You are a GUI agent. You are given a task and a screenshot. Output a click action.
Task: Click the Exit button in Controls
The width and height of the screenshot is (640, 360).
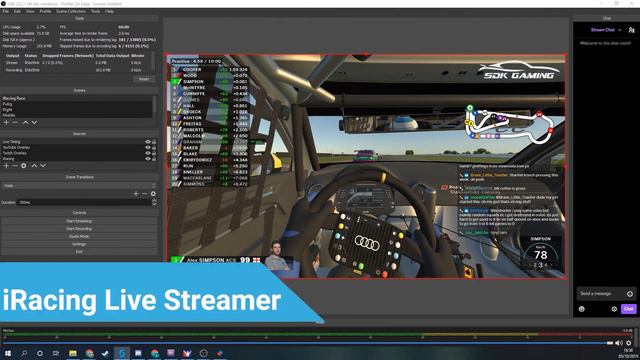click(79, 252)
